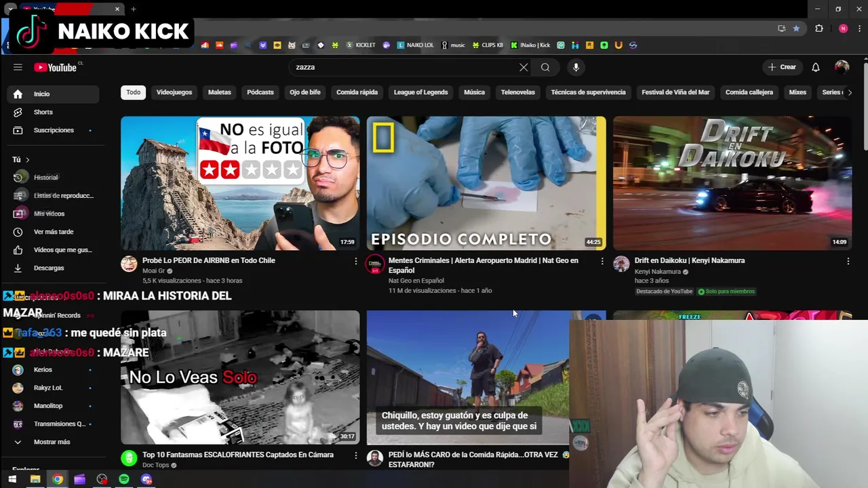The height and width of the screenshot is (488, 868).
Task: Bookmark this page with the star icon
Action: pyautogui.click(x=796, y=28)
